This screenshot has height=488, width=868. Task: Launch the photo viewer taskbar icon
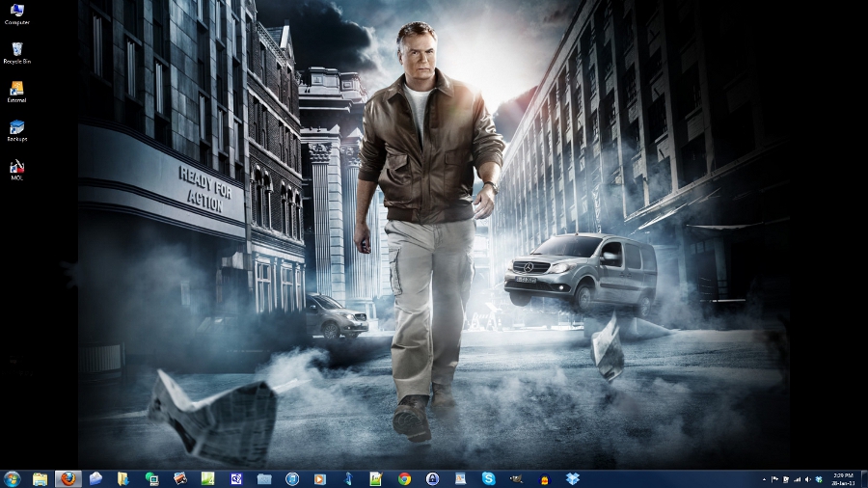[x=180, y=479]
